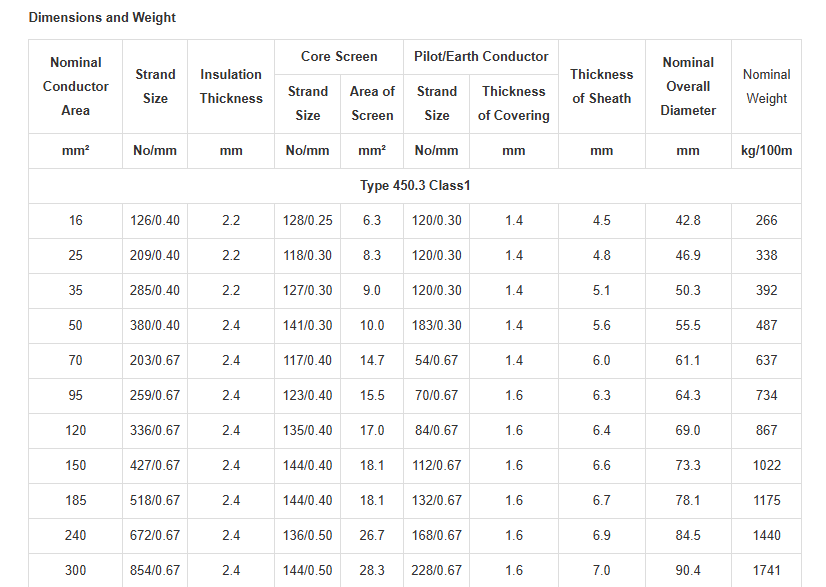Click the '69.0' diameter cell

click(x=688, y=431)
